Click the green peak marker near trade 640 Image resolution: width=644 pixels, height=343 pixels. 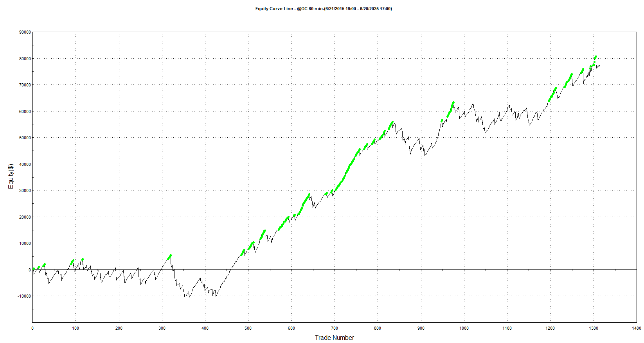point(309,194)
